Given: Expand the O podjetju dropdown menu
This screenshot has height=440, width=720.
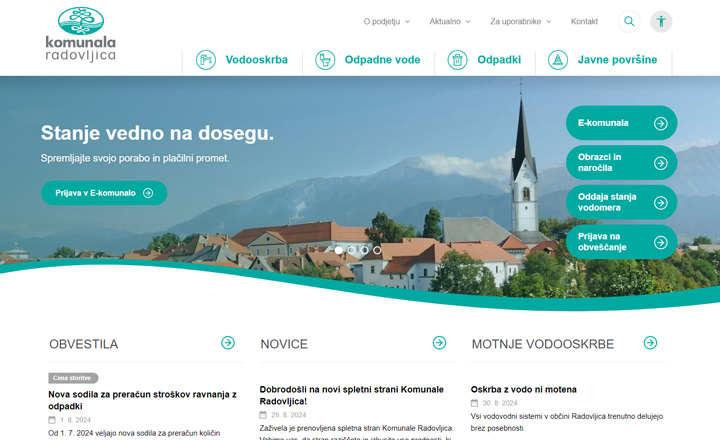Looking at the screenshot, I should (387, 22).
